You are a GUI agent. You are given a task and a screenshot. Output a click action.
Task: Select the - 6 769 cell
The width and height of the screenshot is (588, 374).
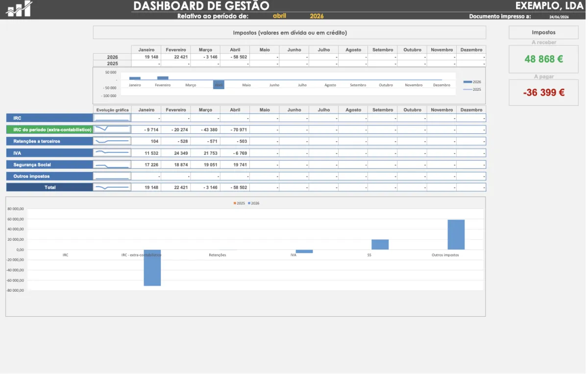point(235,153)
